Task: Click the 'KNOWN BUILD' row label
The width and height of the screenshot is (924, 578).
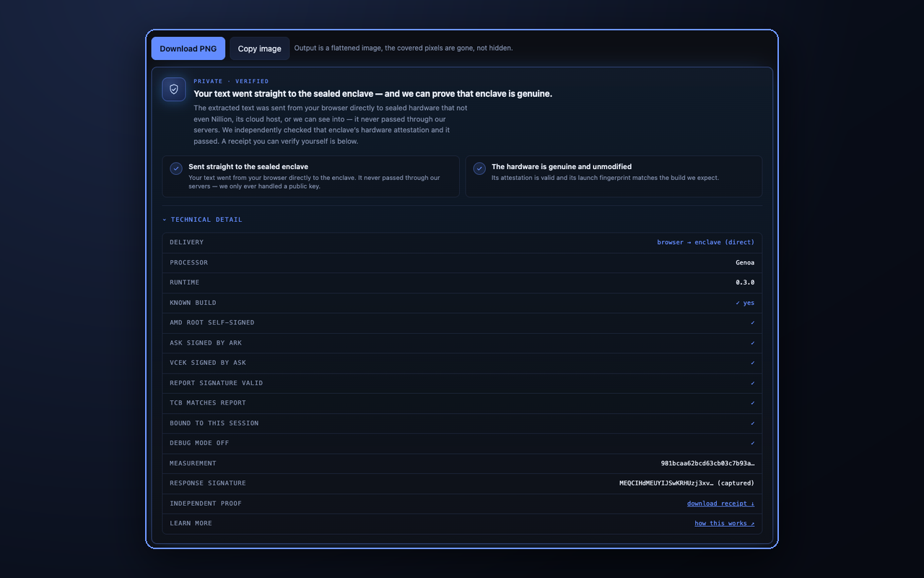Action: tap(193, 303)
